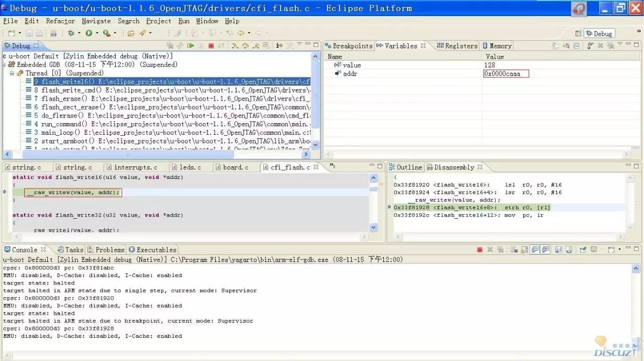Terminate the debug session in Debug view toolbar
The width and height of the screenshot is (644, 361).
pos(211,46)
